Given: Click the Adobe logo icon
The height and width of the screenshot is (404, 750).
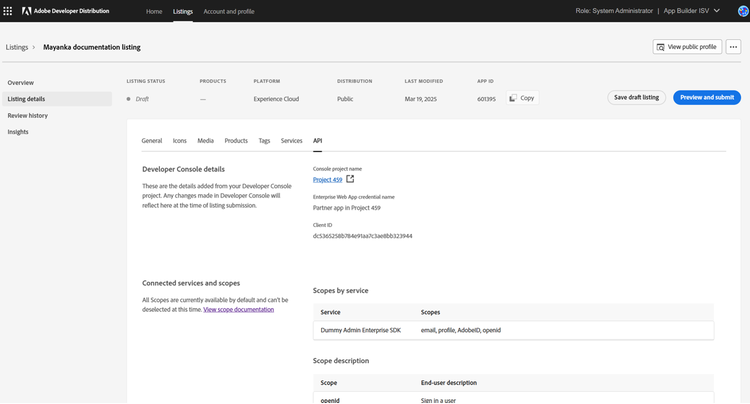Looking at the screenshot, I should coord(26,11).
